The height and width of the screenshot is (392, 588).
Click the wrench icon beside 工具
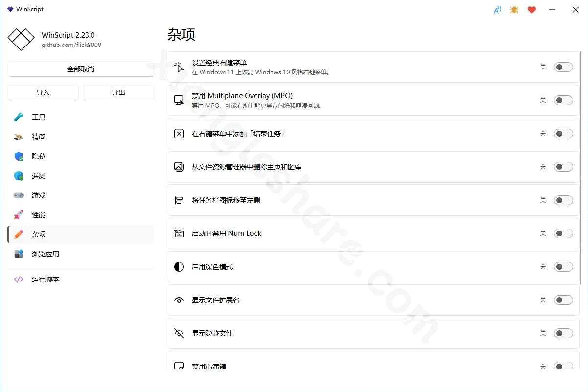tap(19, 117)
